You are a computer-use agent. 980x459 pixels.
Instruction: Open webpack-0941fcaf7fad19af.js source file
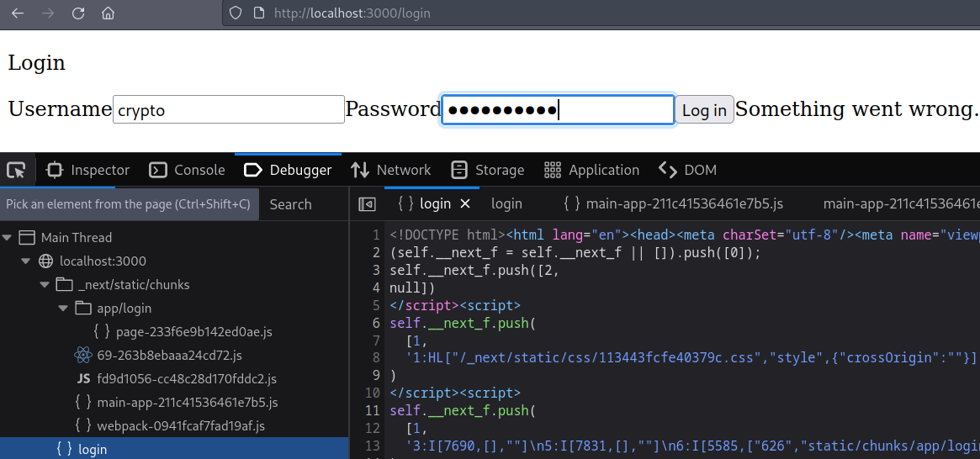coord(180,426)
